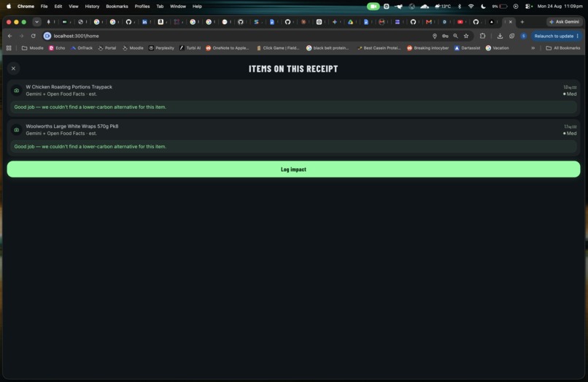Screen dimensions: 588x382
Task: Open the View menu
Action: point(74,7)
